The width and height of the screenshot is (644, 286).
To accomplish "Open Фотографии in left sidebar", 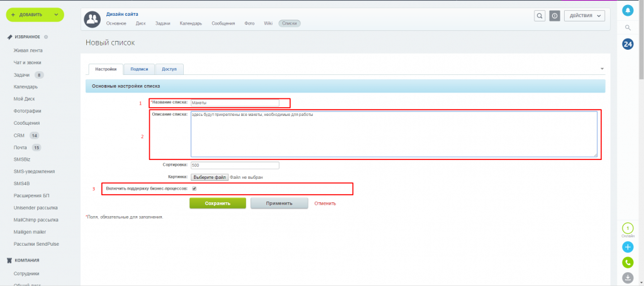I will pyautogui.click(x=27, y=111).
